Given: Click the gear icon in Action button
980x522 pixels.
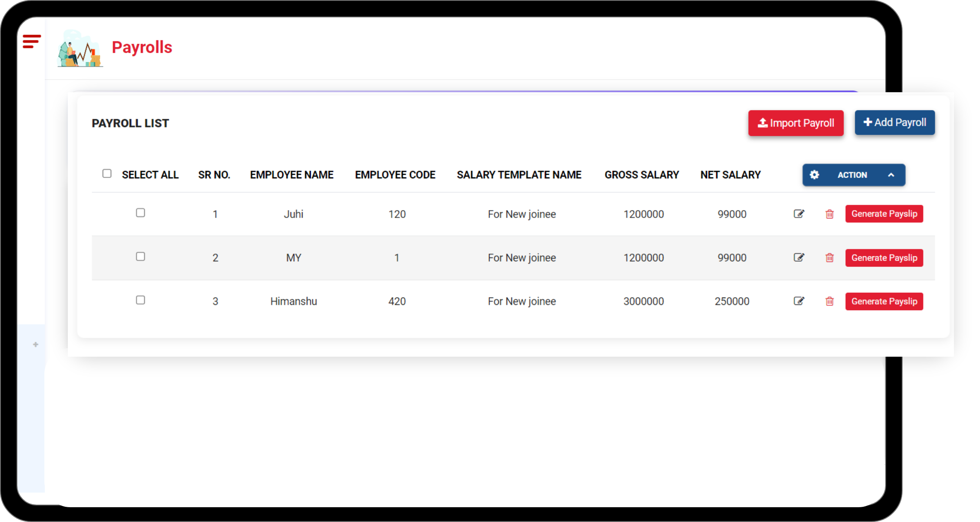Looking at the screenshot, I should tap(814, 175).
